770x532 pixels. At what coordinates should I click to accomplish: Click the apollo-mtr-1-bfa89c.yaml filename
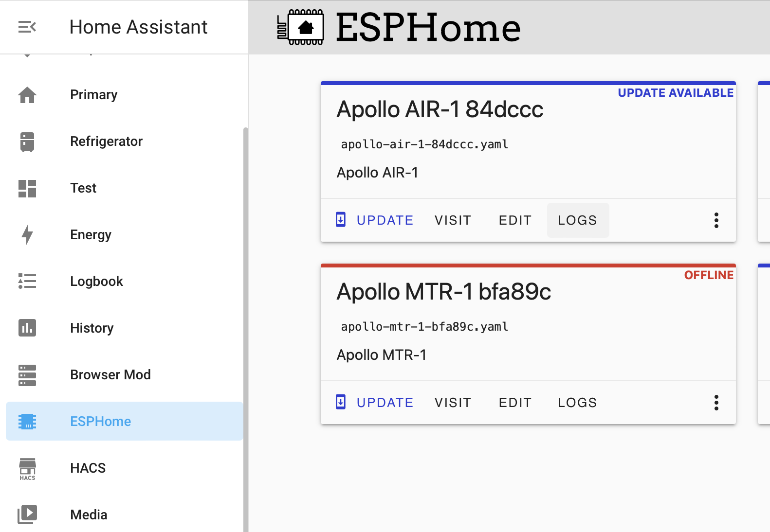point(424,327)
